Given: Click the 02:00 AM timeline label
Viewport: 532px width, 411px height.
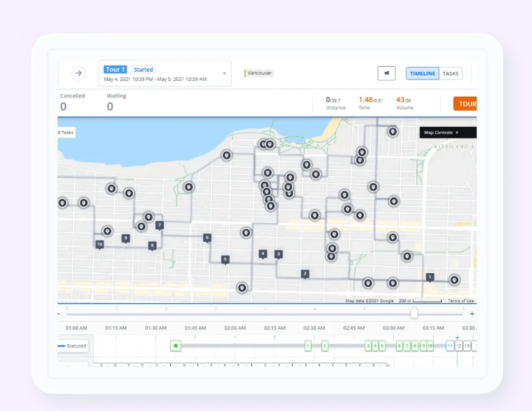Looking at the screenshot, I should [235, 328].
